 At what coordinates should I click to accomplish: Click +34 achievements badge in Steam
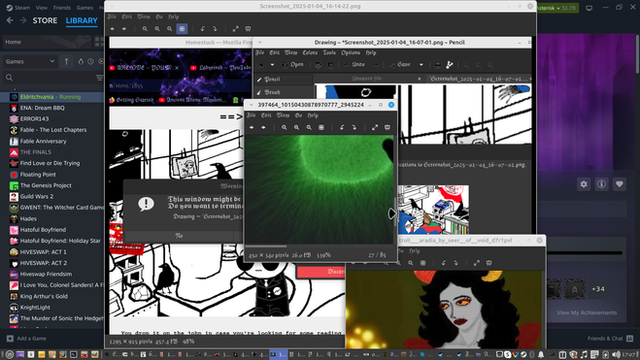click(x=598, y=289)
